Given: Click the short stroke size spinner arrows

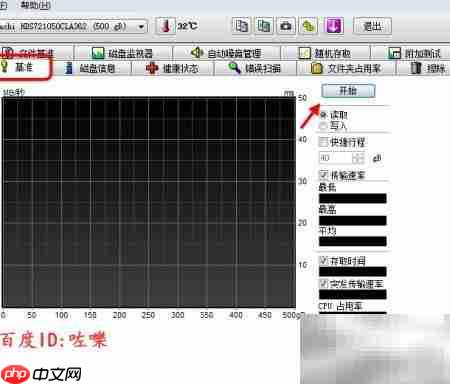Looking at the screenshot, I should pos(359,158).
